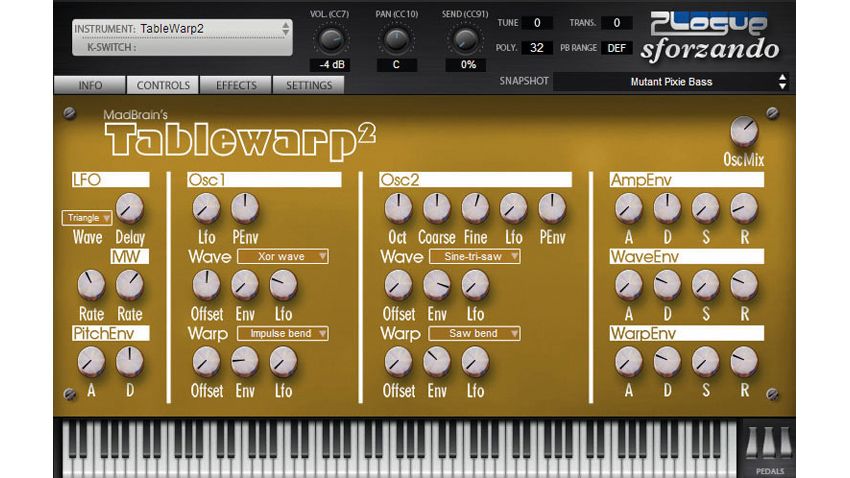Click the WarpEnv R knob
850x478 pixels.
(744, 362)
